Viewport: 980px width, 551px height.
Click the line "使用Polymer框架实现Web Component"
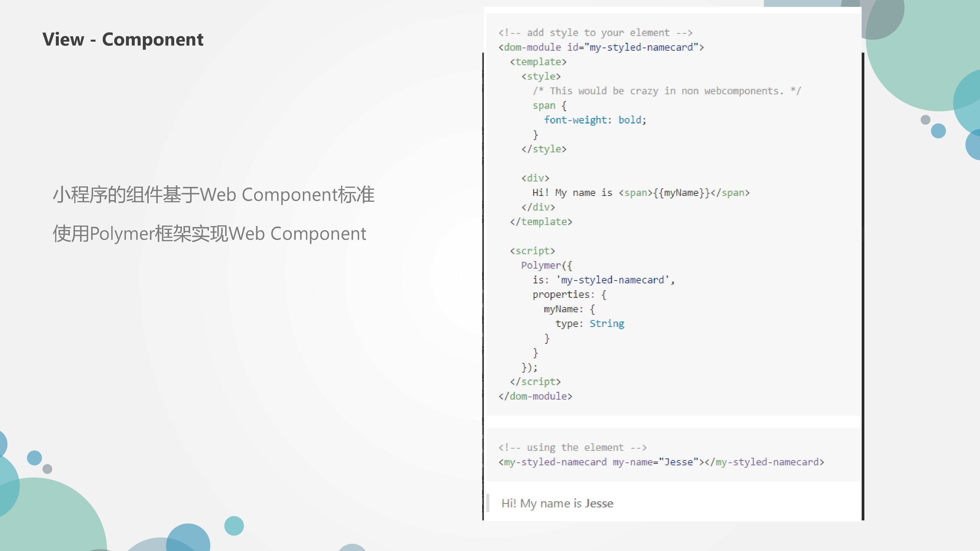(x=209, y=233)
